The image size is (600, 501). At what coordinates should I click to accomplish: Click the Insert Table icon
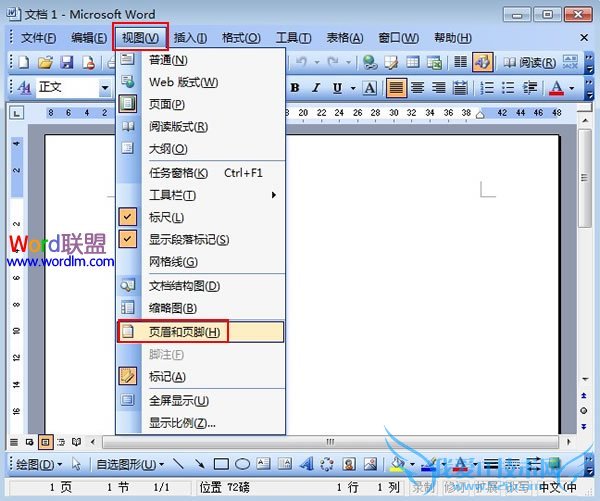point(412,62)
